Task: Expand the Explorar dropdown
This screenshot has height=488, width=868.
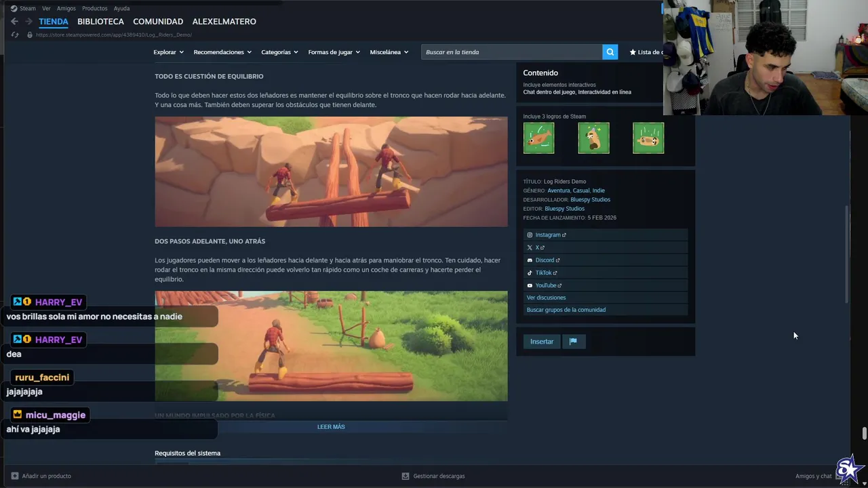Action: (168, 52)
